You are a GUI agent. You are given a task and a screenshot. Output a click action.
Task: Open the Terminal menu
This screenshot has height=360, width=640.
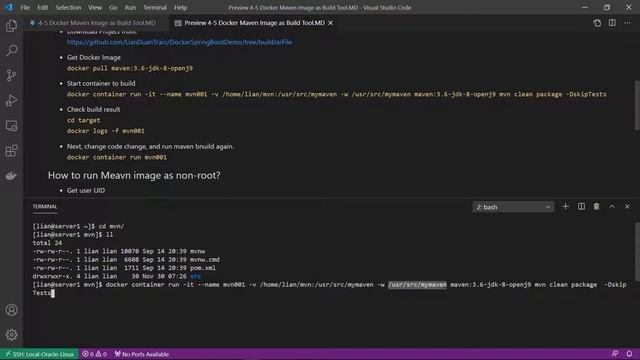pyautogui.click(x=155, y=7)
